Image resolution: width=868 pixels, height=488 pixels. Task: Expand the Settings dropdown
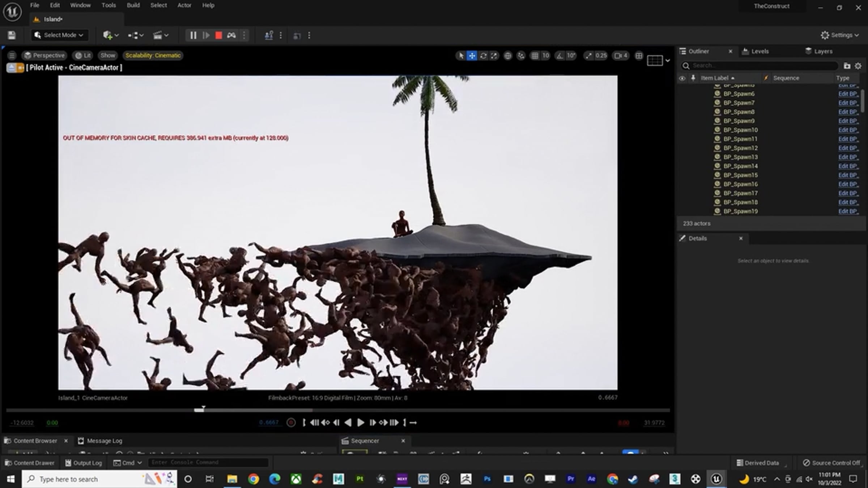click(x=839, y=35)
